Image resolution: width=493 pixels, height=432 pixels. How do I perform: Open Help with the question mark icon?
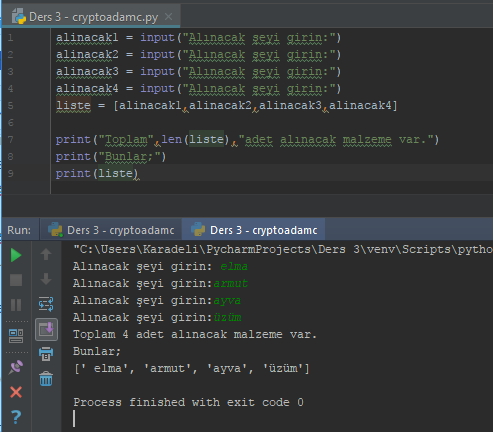click(16, 417)
